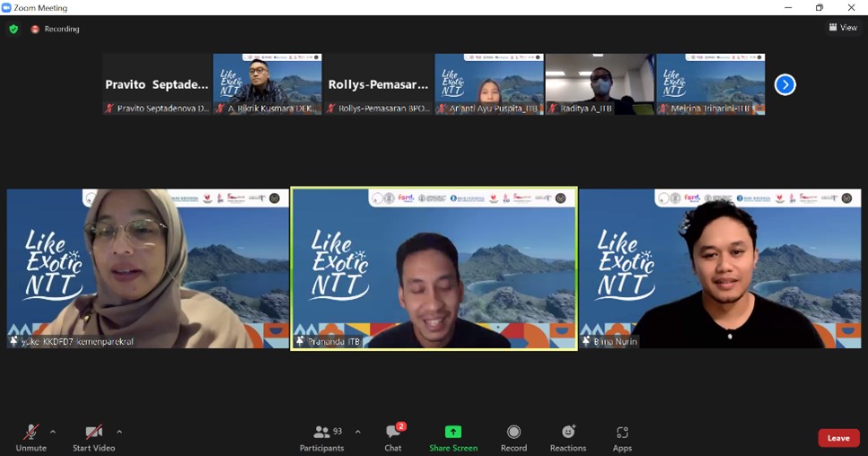Open the Participants panel
The width and height of the screenshot is (868, 456).
(322, 438)
